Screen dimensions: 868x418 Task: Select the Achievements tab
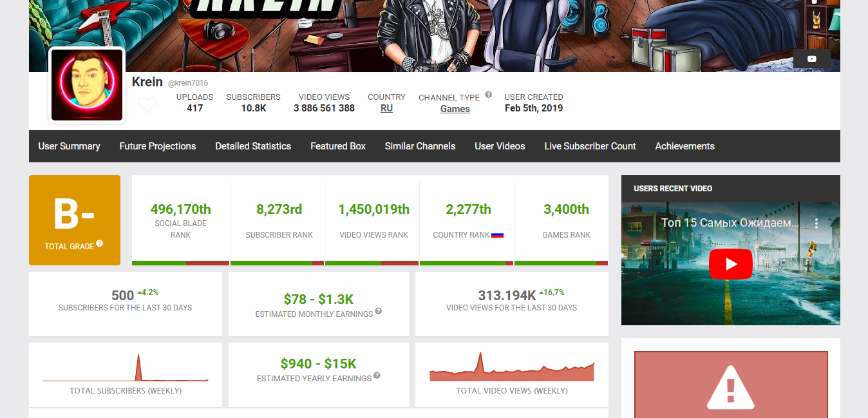[x=684, y=146]
